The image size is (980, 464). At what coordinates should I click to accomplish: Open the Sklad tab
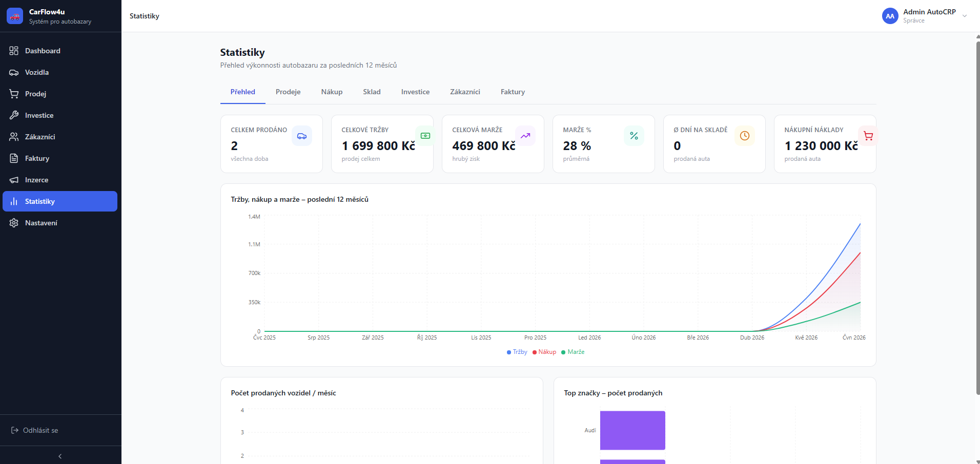(372, 92)
